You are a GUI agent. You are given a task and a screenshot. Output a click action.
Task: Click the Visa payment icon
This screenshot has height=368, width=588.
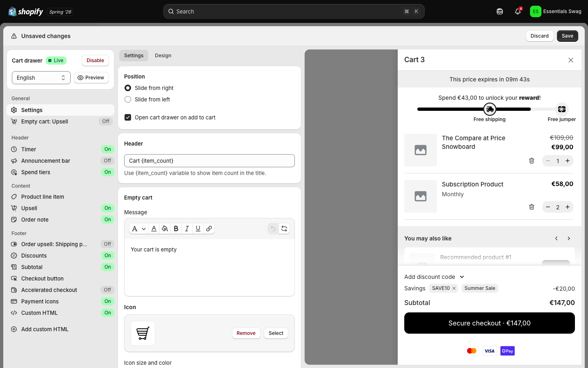[x=490, y=351]
